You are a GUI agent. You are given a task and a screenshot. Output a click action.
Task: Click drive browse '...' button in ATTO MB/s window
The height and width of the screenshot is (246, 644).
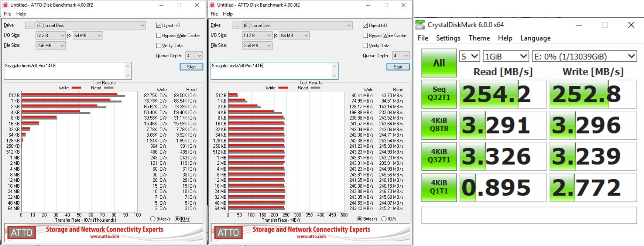(x=236, y=25)
